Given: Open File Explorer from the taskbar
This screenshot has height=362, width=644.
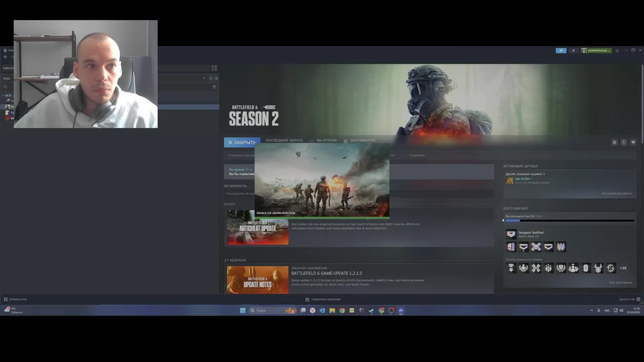Looking at the screenshot, I should [x=332, y=310].
